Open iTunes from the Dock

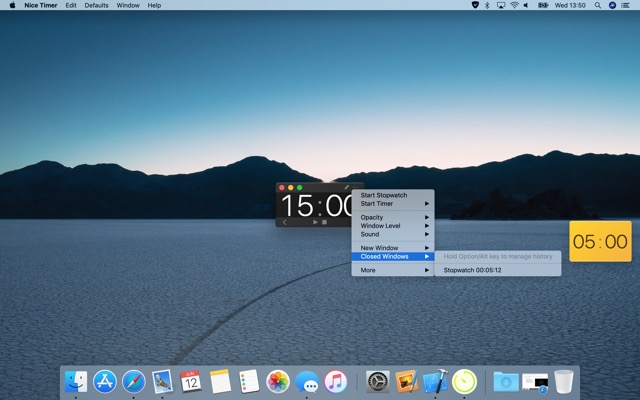click(x=336, y=382)
